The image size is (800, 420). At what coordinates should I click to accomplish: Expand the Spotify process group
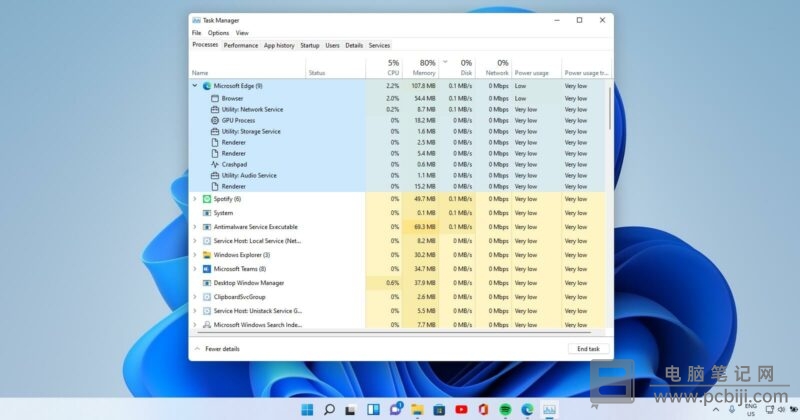pyautogui.click(x=195, y=199)
